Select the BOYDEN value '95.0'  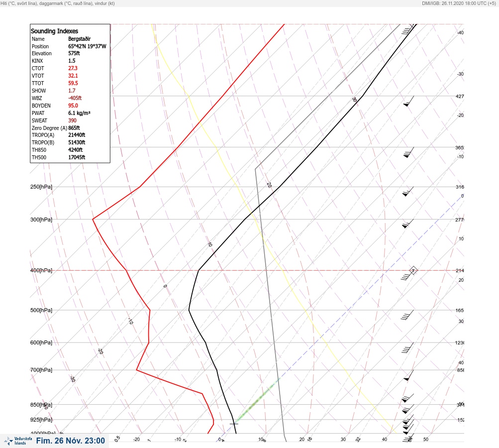73,106
